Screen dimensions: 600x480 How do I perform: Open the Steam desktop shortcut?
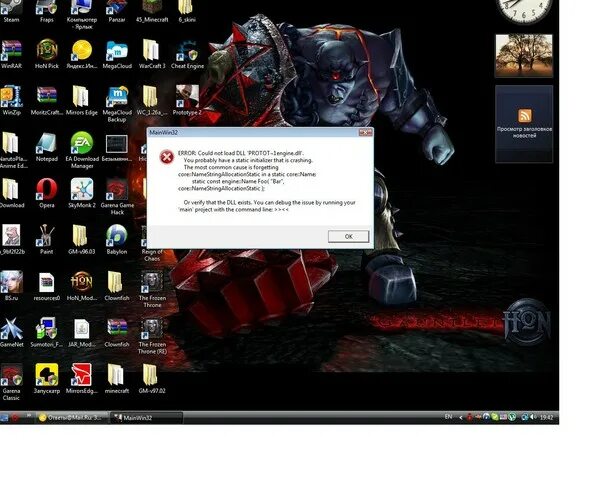coord(11,11)
